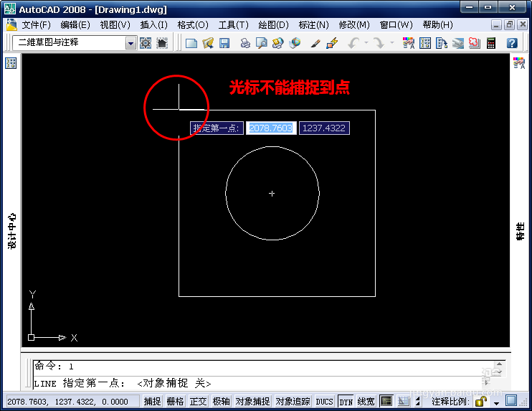Click the New Drawing icon
This screenshot has height=411, width=532.
pos(191,43)
